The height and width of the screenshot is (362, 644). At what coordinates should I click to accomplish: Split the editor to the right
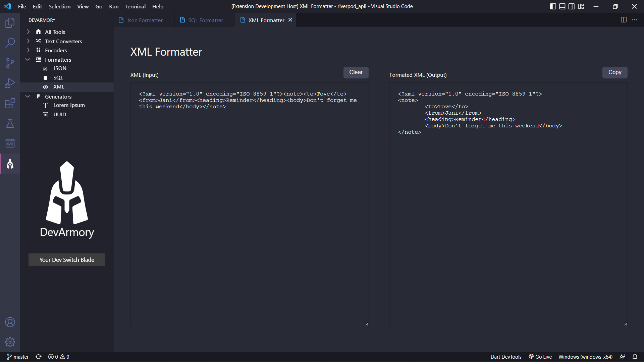[624, 20]
